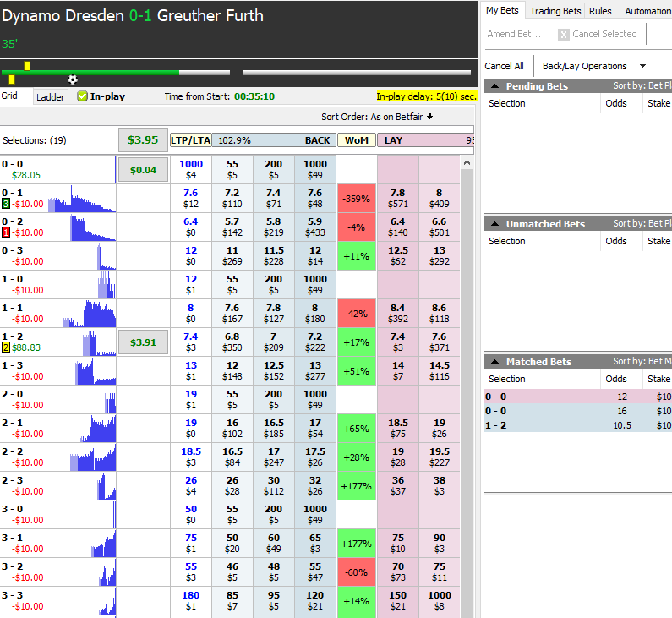Click the green 3 badge on 0 - 1
Screen dimensions: 672x618
click(x=6, y=204)
